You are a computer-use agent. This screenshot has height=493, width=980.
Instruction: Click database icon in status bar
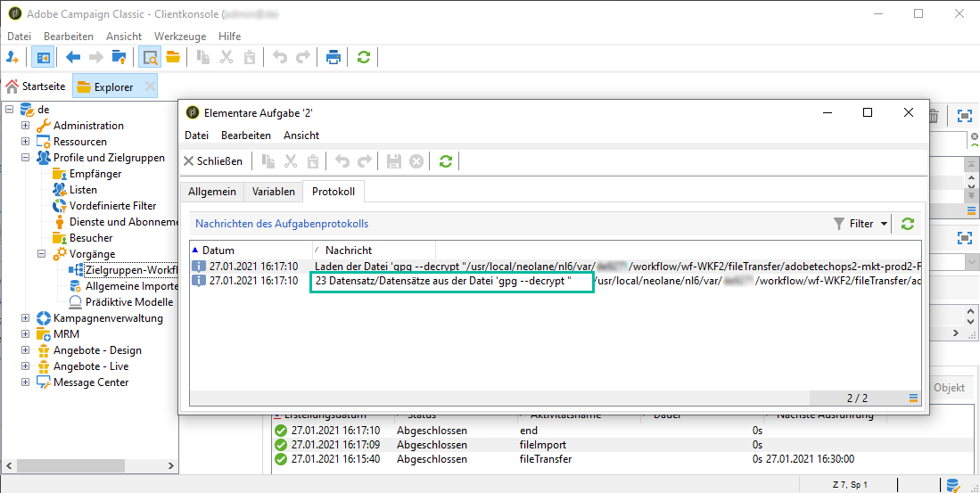(x=952, y=485)
